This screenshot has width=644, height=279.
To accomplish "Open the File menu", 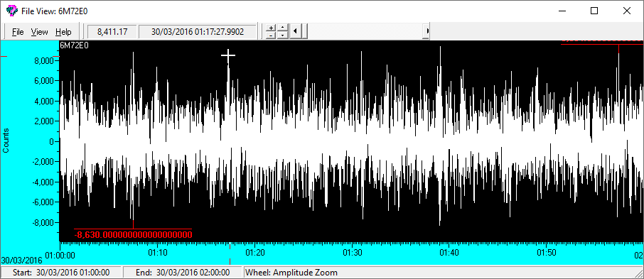I will pyautogui.click(x=18, y=32).
